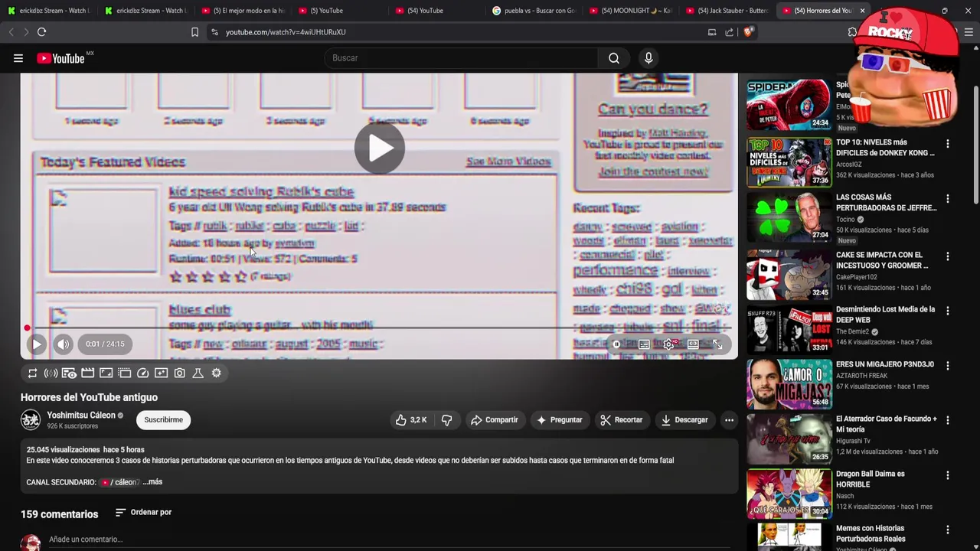Open Yoshimitsu Cáleon channel name link
The image size is (980, 551).
click(x=81, y=416)
